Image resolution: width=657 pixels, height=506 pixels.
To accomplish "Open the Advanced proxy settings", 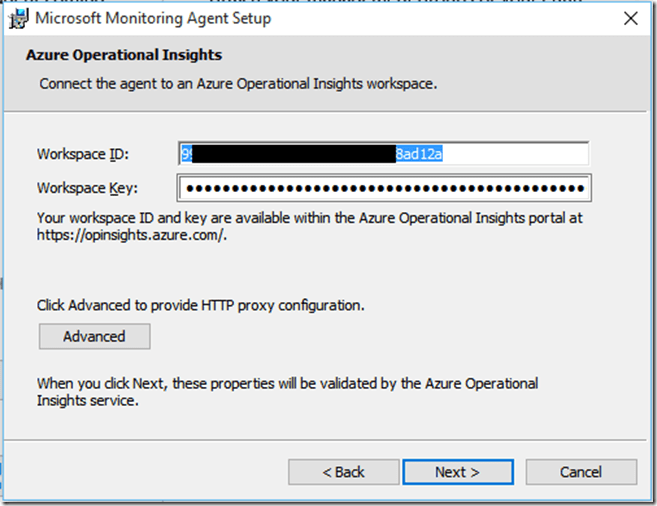I will [x=94, y=336].
